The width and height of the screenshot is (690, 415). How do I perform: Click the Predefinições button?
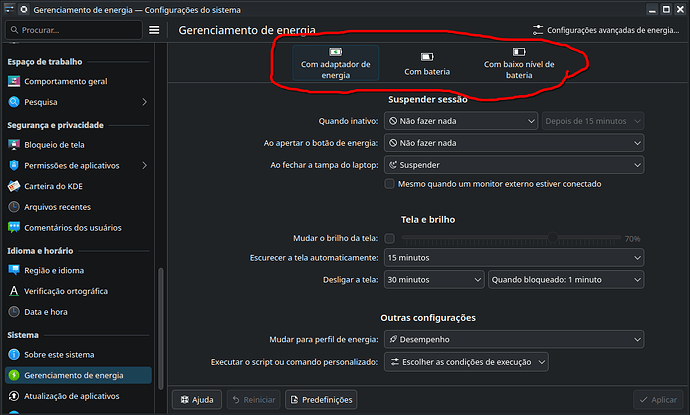[x=321, y=400]
